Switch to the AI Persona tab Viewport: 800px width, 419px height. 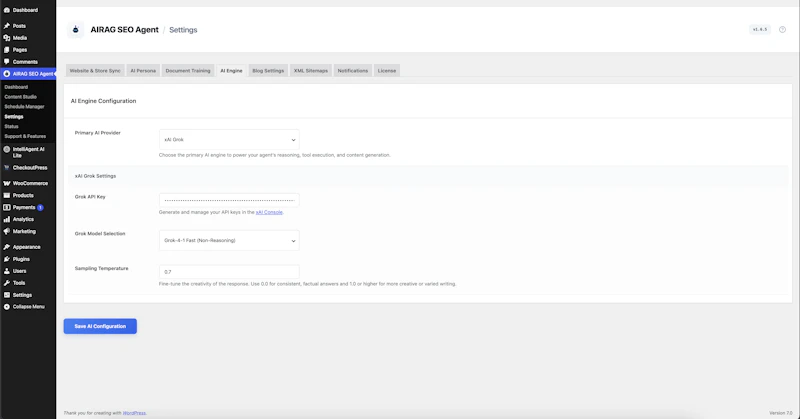(x=143, y=70)
